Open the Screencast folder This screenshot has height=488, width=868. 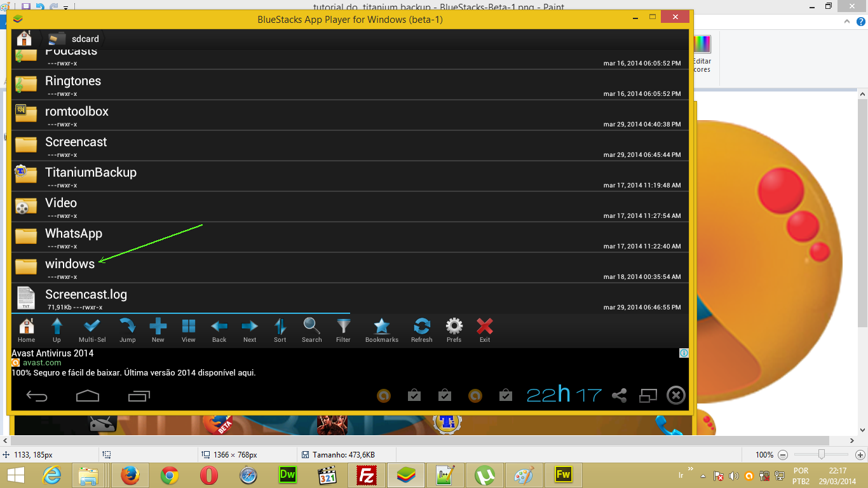[350, 146]
